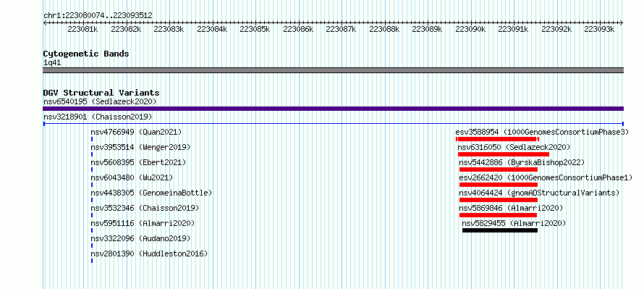This screenshot has width=644, height=289.
Task: Click the 223085k ruler tick label
Action: pyautogui.click(x=255, y=29)
